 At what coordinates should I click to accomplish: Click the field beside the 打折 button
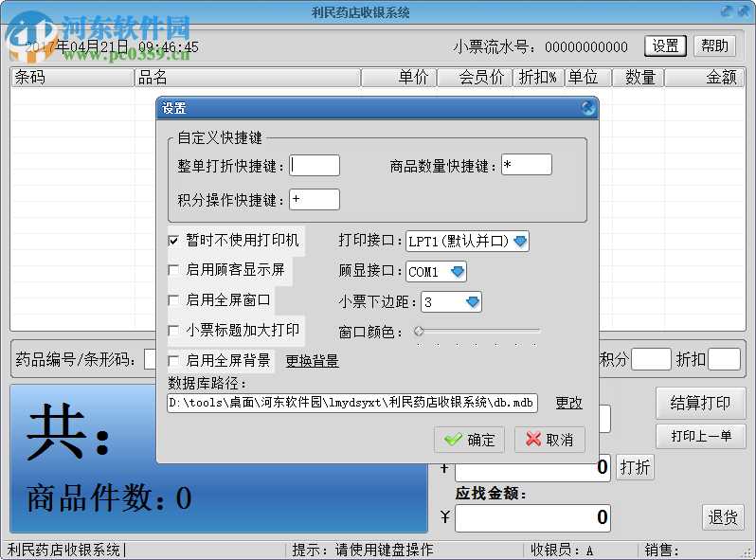coord(533,468)
